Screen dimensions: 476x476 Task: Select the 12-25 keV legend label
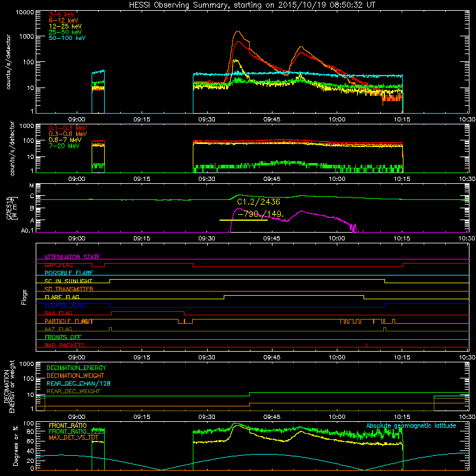pos(65,26)
